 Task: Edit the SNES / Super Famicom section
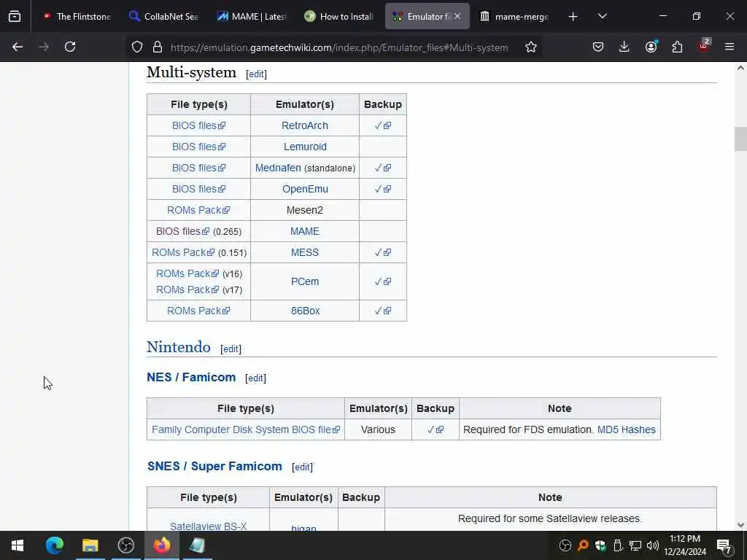tap(303, 467)
